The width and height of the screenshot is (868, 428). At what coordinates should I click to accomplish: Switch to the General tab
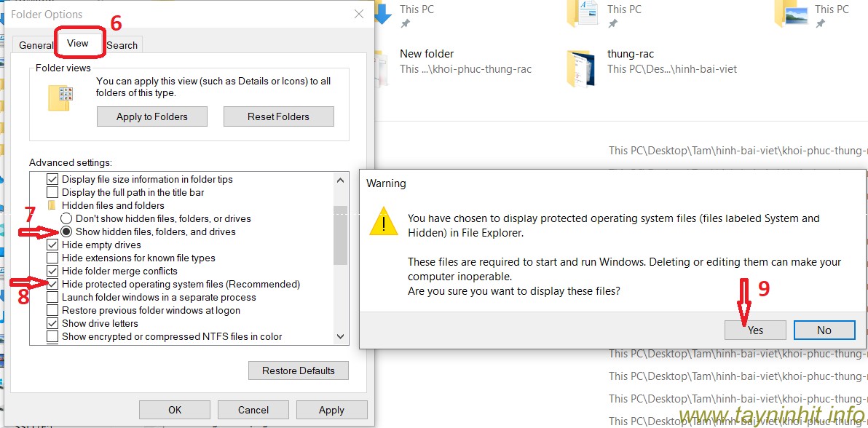pyautogui.click(x=36, y=45)
